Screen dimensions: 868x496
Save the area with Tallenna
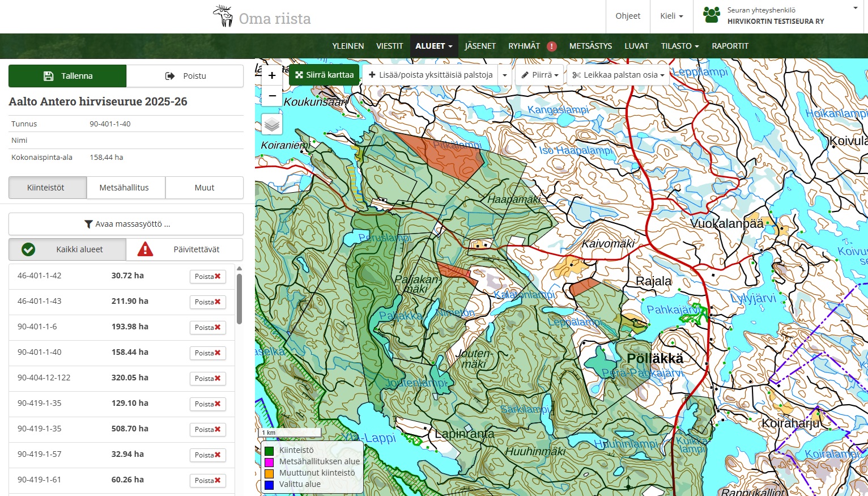point(67,76)
